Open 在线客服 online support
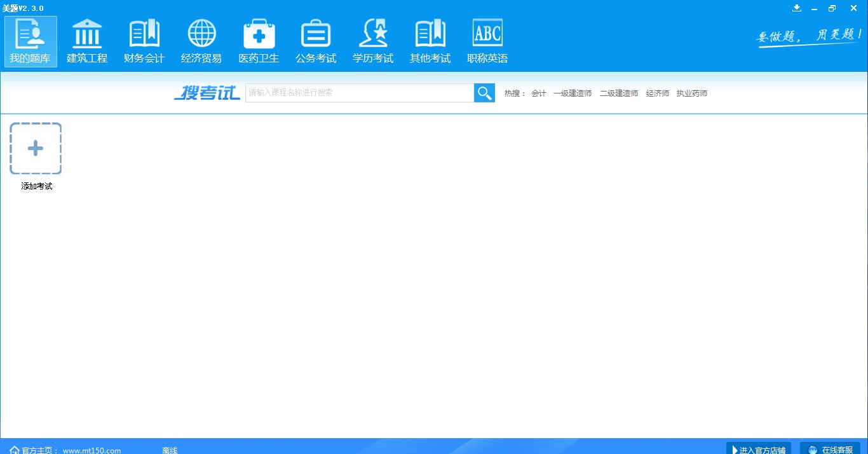This screenshot has height=454, width=868. tap(830, 448)
